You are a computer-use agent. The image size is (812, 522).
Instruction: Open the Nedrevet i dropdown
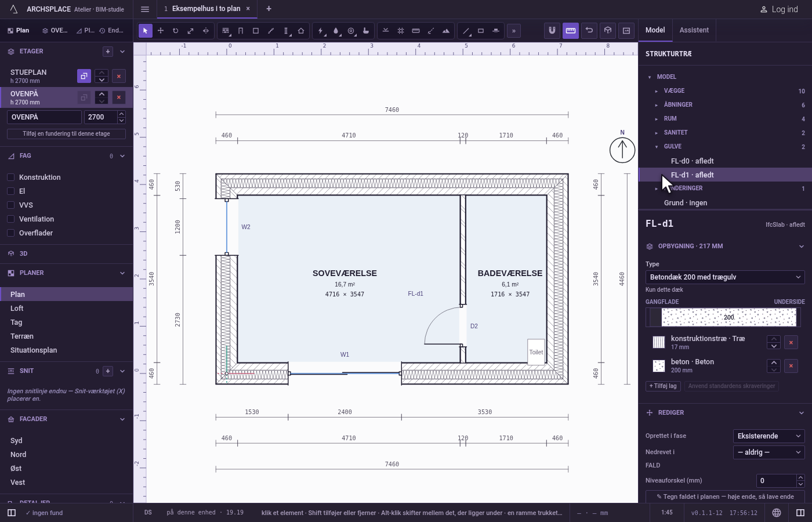click(769, 452)
